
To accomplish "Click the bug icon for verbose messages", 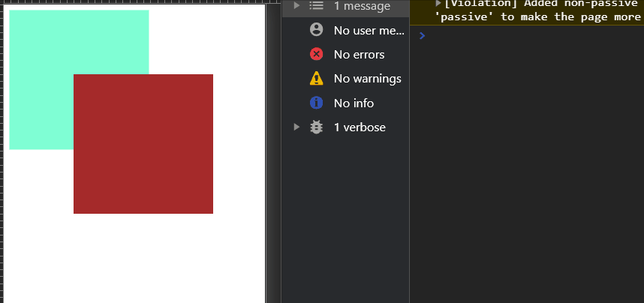I will (316, 127).
